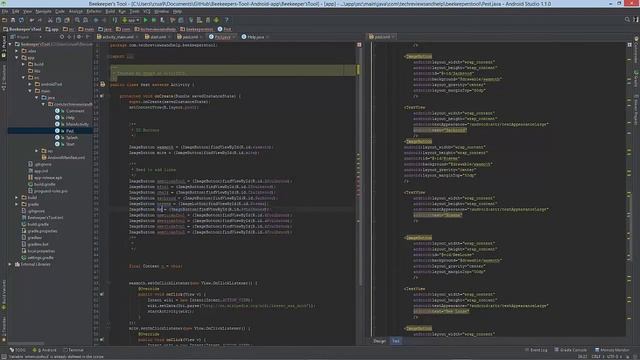Click the navigate Back arrow icon

click(x=96, y=20)
